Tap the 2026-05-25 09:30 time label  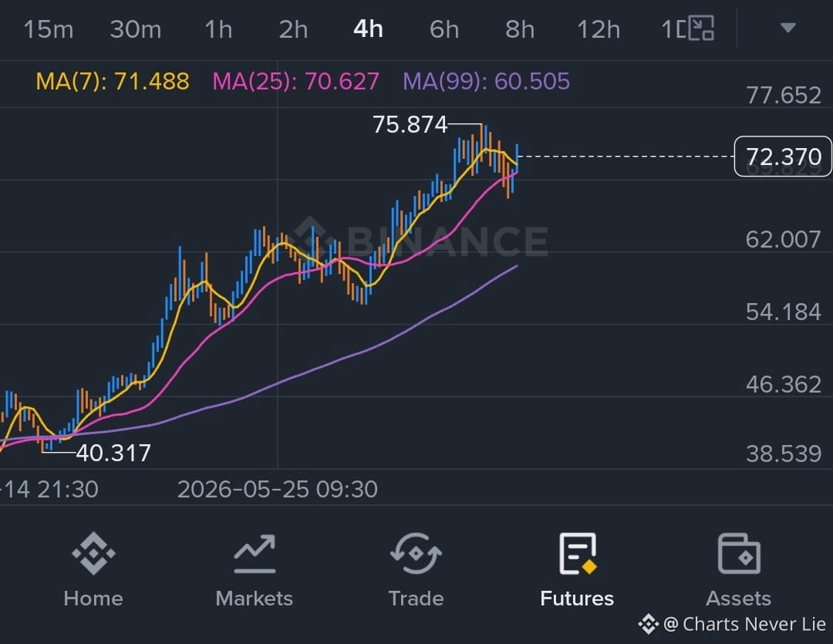[x=278, y=490]
